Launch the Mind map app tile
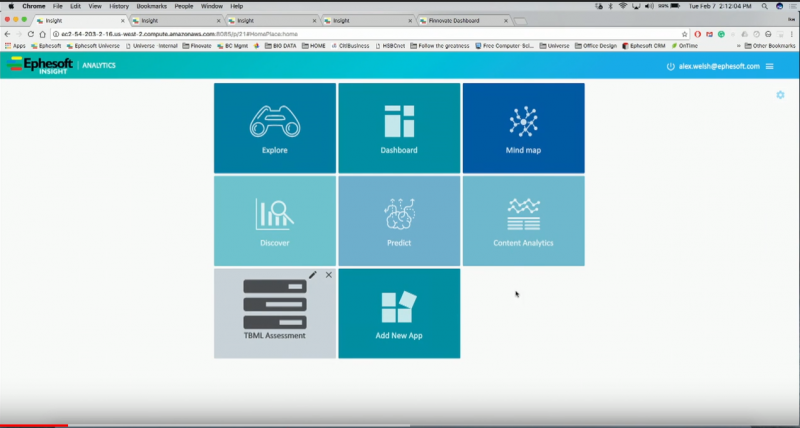Screen dimensions: 800x428 coord(523,128)
